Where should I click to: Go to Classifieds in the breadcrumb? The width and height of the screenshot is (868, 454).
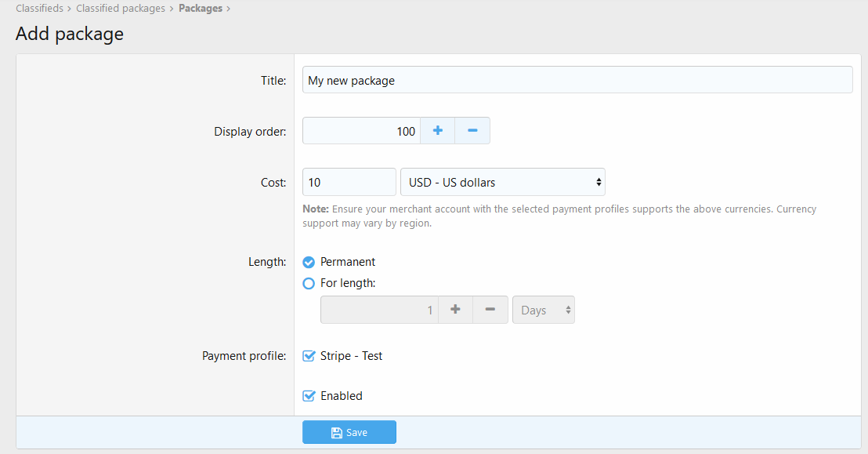coord(39,9)
